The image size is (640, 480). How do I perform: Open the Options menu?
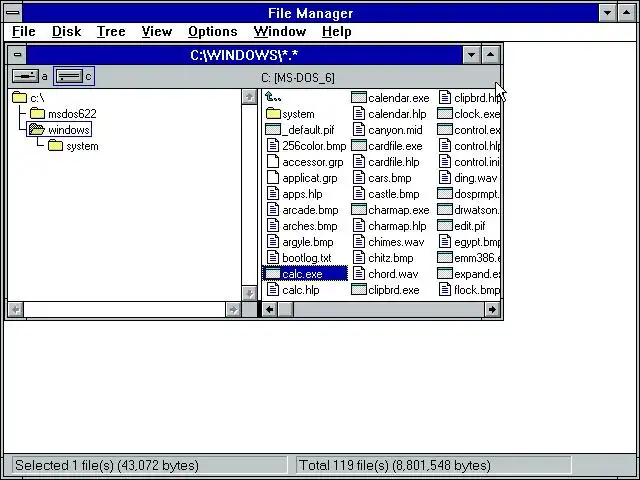(213, 31)
